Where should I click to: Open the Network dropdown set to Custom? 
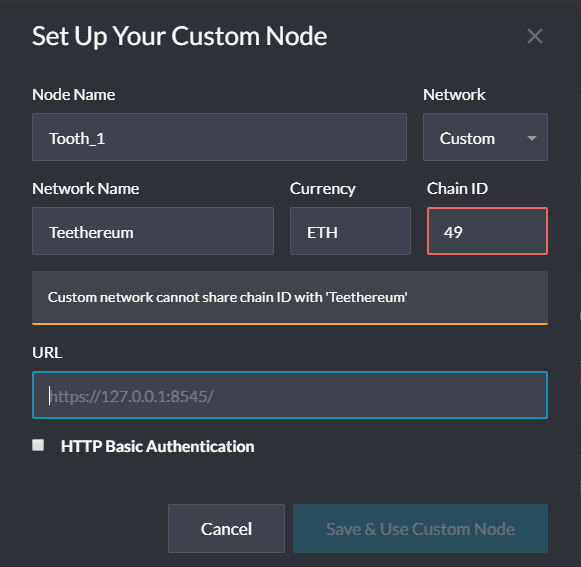485,137
